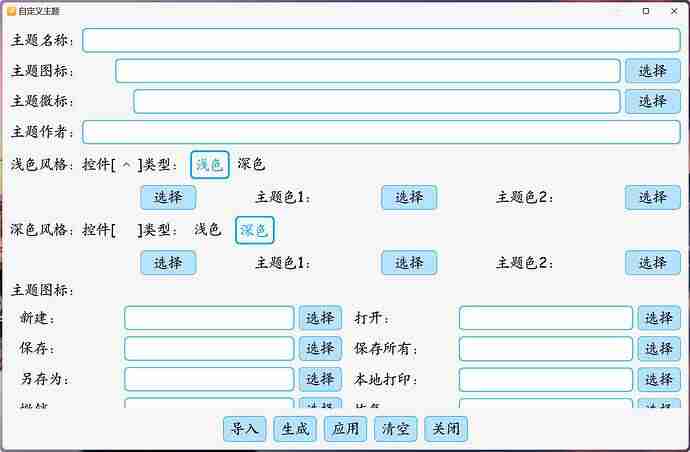
Task: Click the 另存为 icon path field
Action: pyautogui.click(x=209, y=379)
